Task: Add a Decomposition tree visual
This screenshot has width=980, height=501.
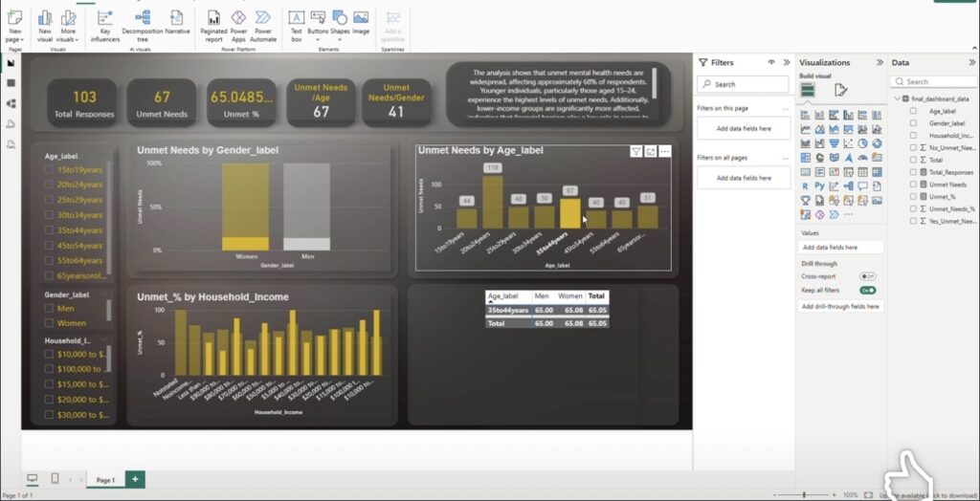Action: [143, 25]
